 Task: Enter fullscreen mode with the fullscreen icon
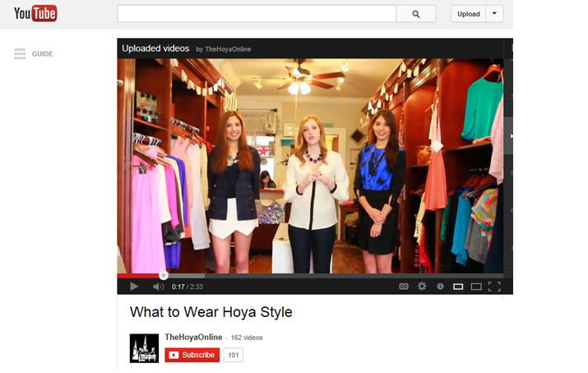coord(494,287)
